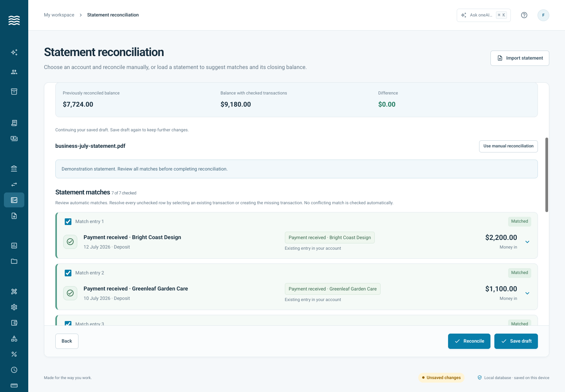Viewport: 565px width, 392px height.
Task: Open the bank building sidebar icon
Action: 14,169
